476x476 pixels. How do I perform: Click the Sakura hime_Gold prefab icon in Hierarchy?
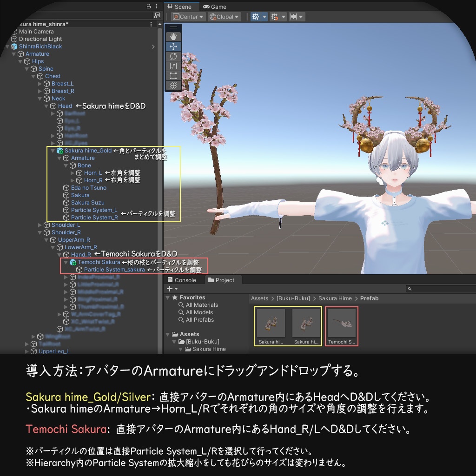(59, 151)
